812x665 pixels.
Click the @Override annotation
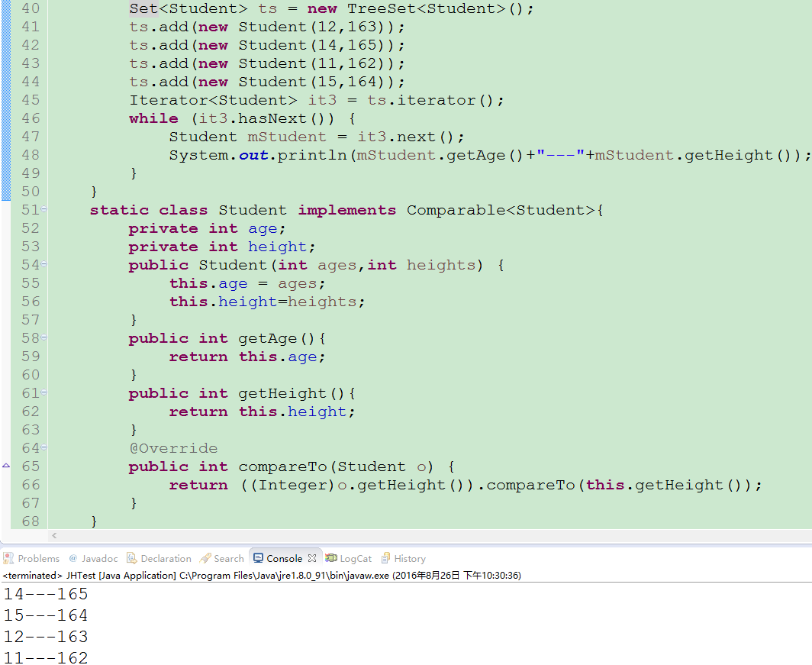point(173,448)
